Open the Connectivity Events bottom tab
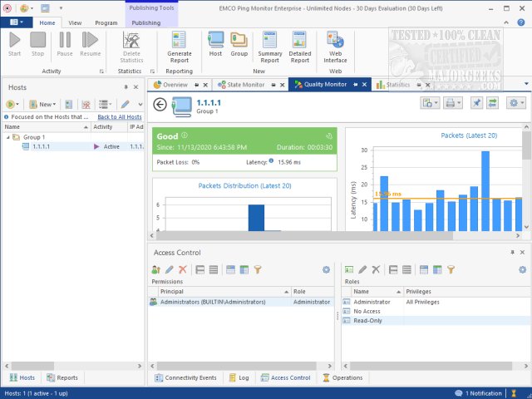This screenshot has width=532, height=399. pyautogui.click(x=190, y=377)
